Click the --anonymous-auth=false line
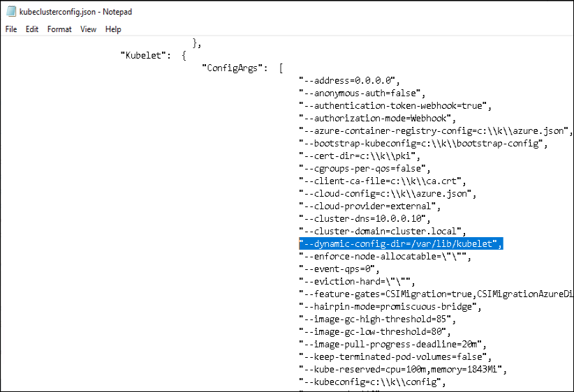The width and height of the screenshot is (574, 392). click(x=362, y=93)
